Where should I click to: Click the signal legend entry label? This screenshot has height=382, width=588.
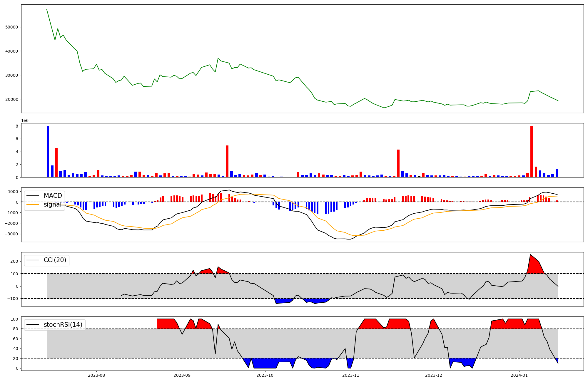tap(53, 205)
